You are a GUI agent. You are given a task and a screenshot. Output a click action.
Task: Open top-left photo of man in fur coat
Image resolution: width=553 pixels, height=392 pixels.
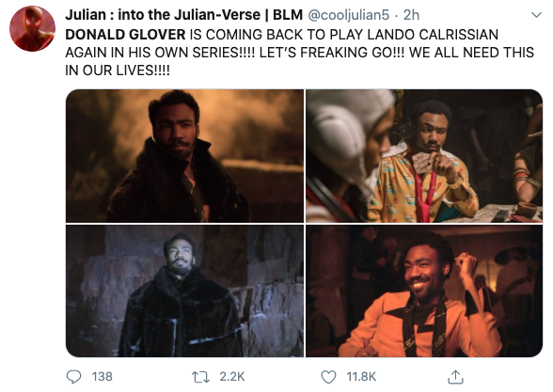pos(184,156)
